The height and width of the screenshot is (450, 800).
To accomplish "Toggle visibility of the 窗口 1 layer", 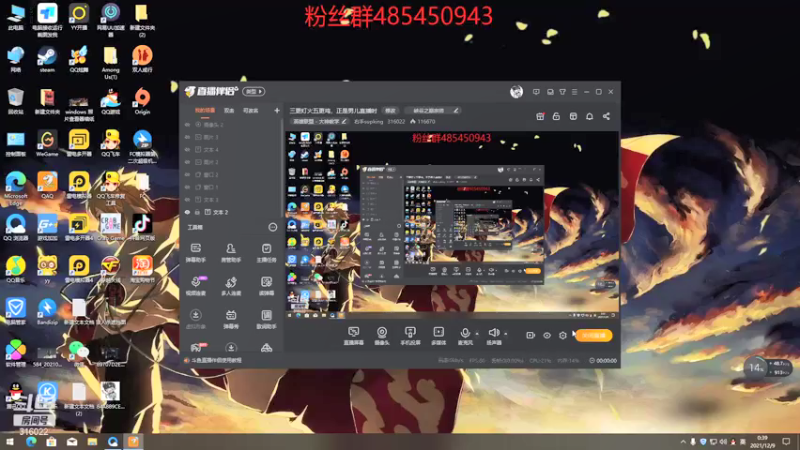I will 187,187.
